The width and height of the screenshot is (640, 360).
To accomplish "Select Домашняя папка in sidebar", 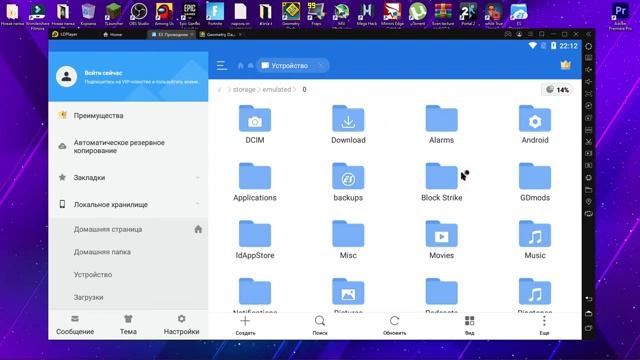I will tap(128, 252).
